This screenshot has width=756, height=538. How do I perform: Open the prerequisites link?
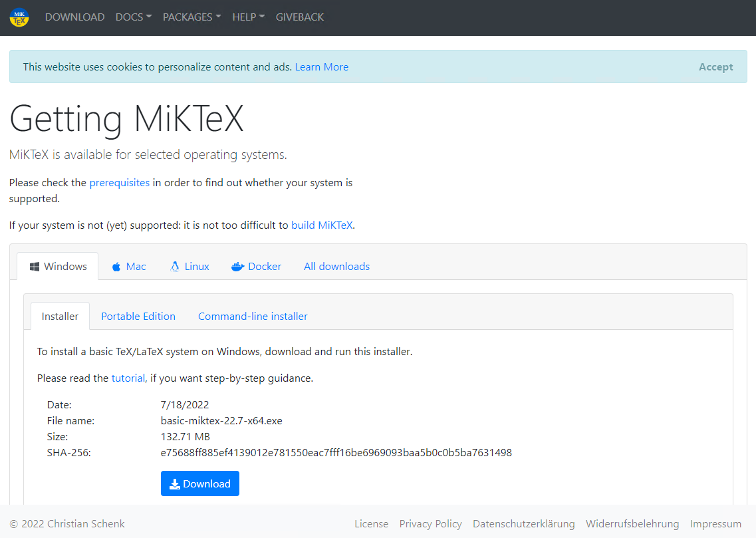pos(120,182)
